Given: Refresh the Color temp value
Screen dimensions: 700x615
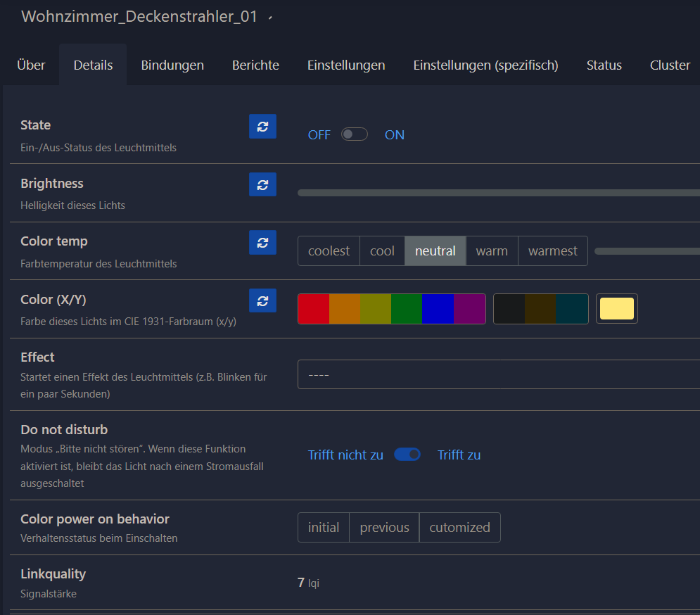Looking at the screenshot, I should click(x=262, y=242).
